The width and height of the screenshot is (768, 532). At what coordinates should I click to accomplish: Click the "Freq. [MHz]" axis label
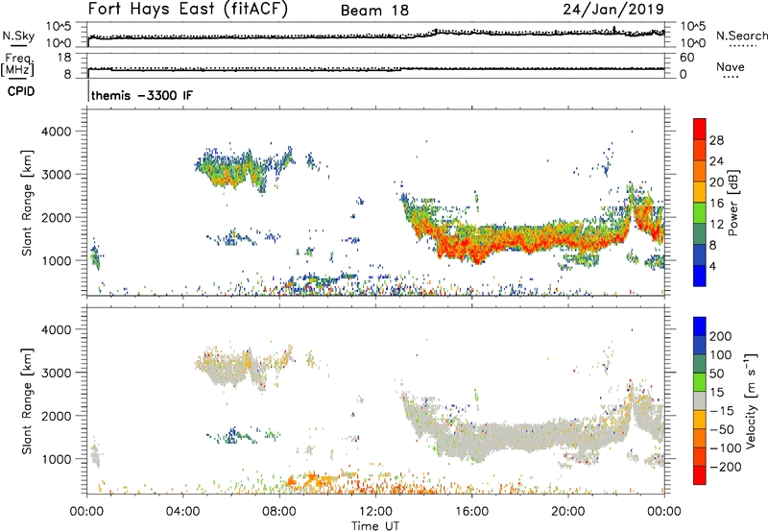[x=18, y=65]
